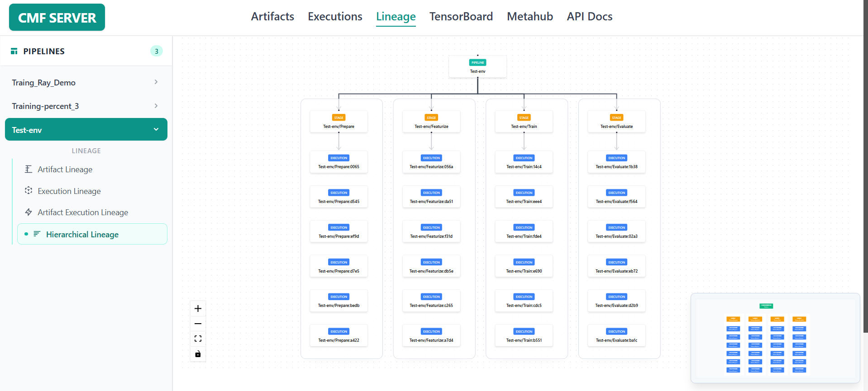Select the Training-percent_3 pipeline

tap(86, 106)
